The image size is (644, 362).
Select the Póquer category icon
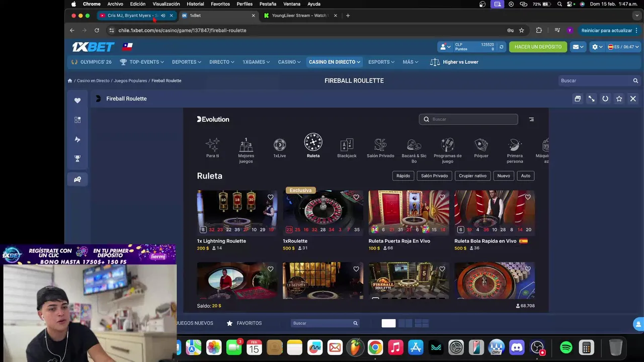(x=481, y=148)
